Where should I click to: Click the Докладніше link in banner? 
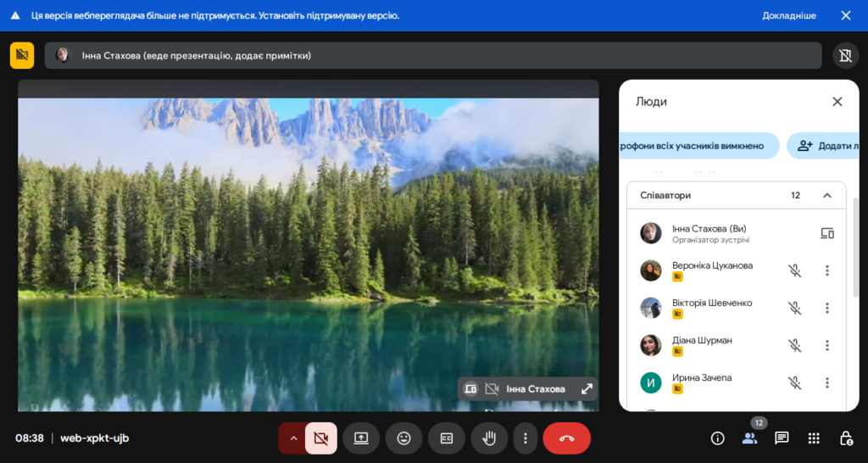pyautogui.click(x=788, y=15)
